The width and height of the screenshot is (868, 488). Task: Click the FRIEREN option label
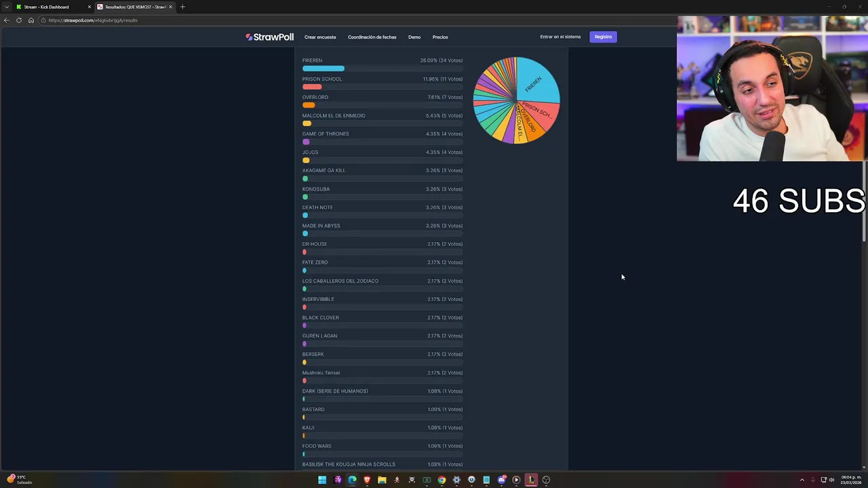312,60
